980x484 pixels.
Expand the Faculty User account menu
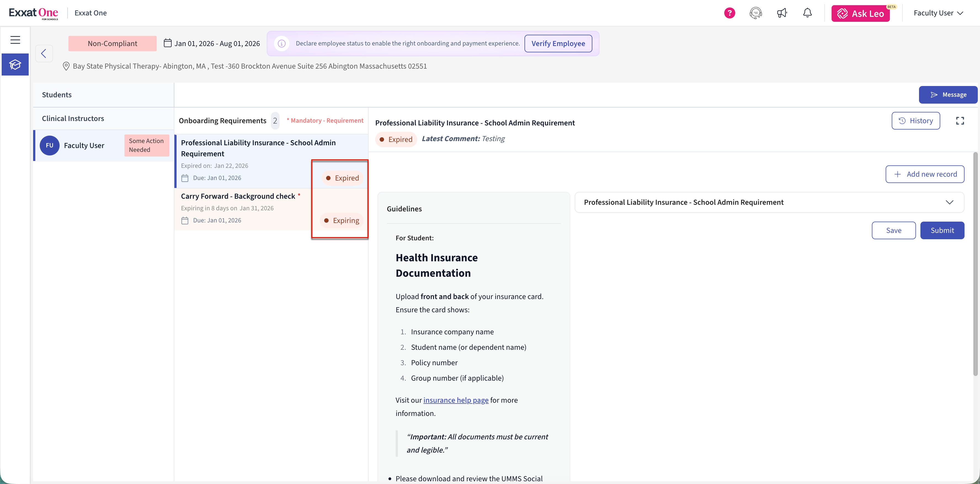coord(938,13)
